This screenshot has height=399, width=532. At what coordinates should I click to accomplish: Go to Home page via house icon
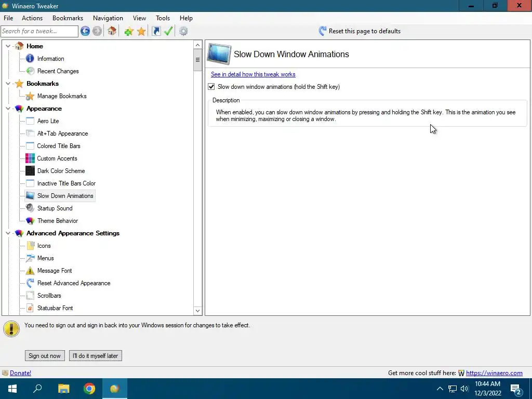[112, 31]
